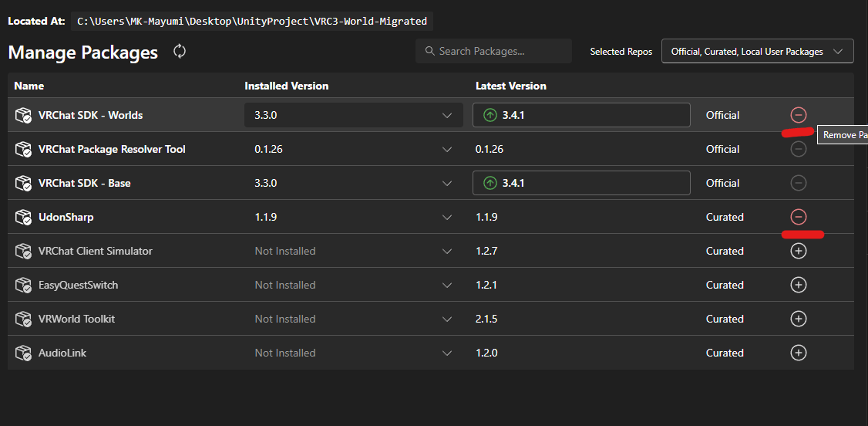The width and height of the screenshot is (868, 426).
Task: Open the Selected Repos dropdown
Action: pos(757,52)
